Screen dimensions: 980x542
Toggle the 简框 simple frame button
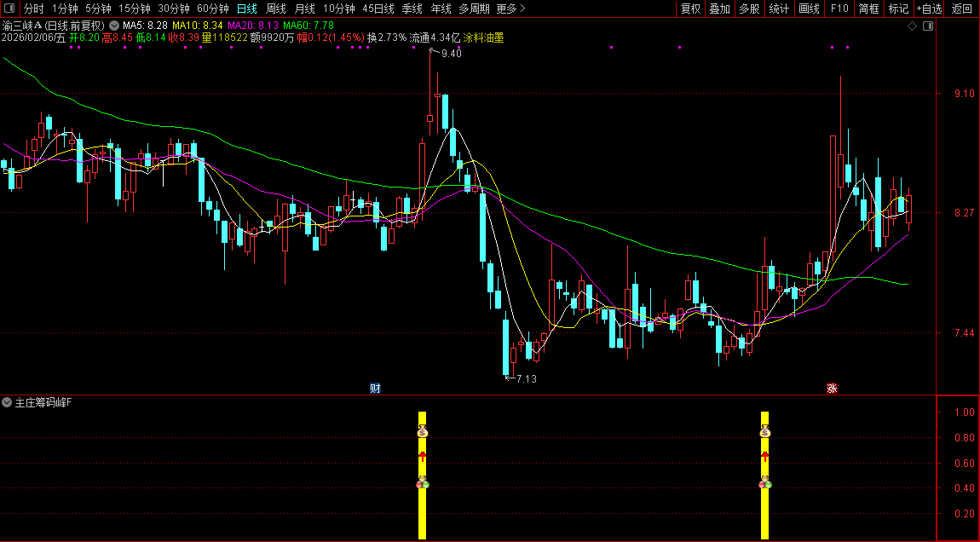[x=868, y=9]
